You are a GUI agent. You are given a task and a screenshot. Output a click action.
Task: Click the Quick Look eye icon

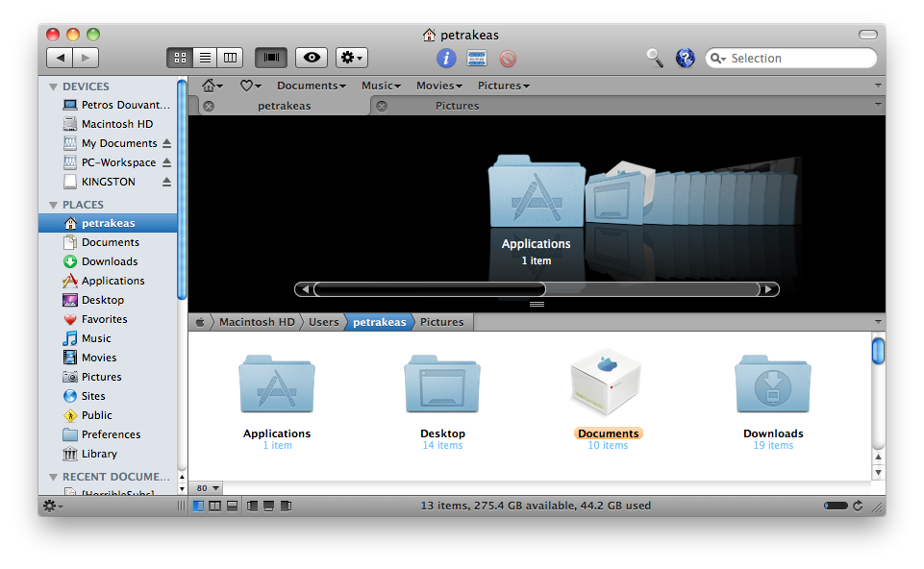pos(312,58)
